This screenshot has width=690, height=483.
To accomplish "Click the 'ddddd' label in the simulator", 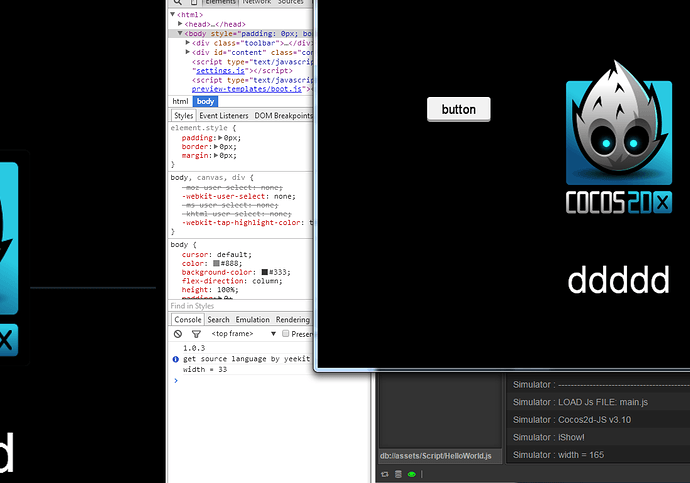I will (x=618, y=280).
